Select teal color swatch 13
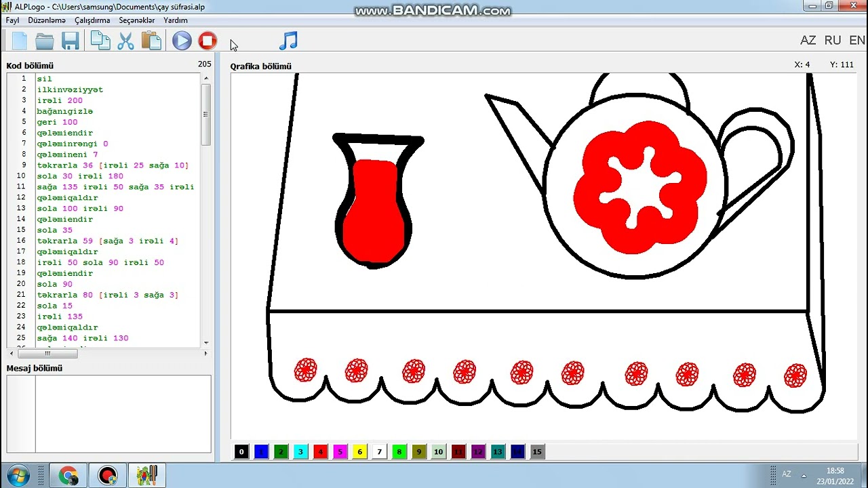This screenshot has width=868, height=488. click(x=498, y=451)
